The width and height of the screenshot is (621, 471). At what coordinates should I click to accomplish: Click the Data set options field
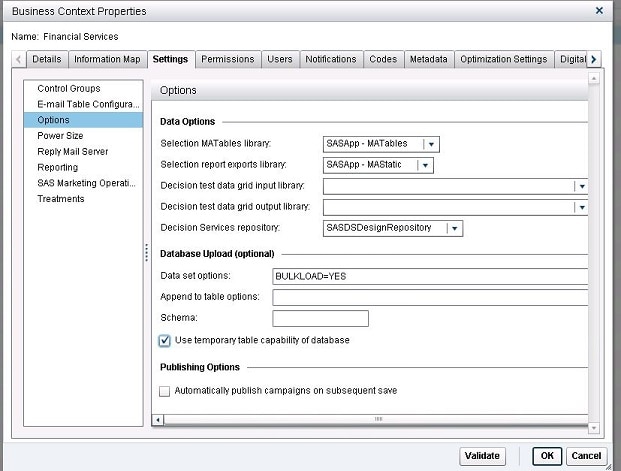pyautogui.click(x=428, y=276)
